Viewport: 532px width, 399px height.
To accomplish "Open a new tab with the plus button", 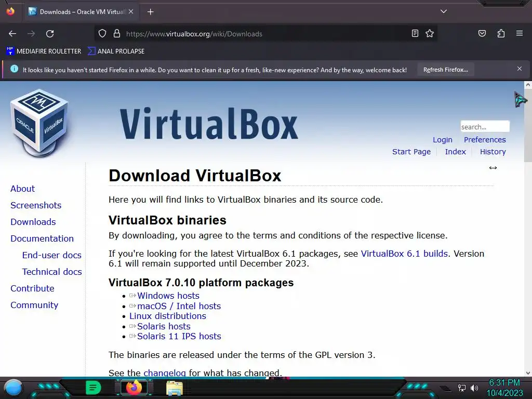I will pyautogui.click(x=150, y=12).
